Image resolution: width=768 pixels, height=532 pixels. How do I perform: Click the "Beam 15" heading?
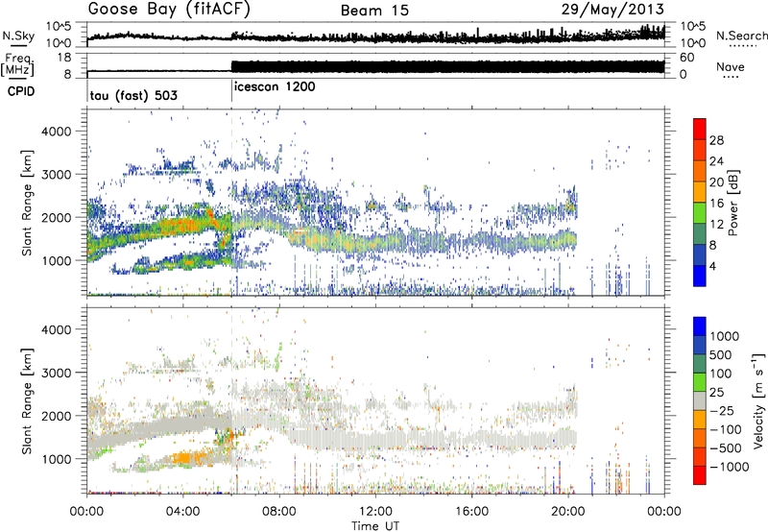tap(374, 11)
